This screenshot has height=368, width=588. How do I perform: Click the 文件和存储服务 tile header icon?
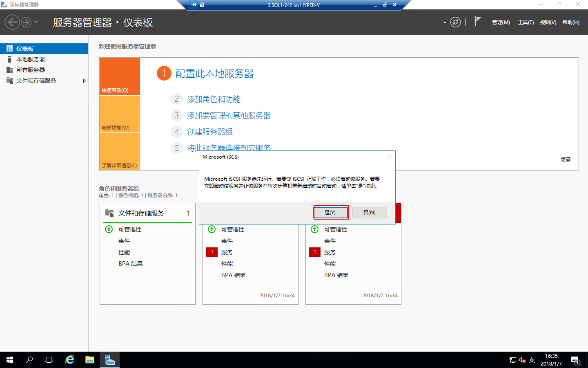point(109,213)
